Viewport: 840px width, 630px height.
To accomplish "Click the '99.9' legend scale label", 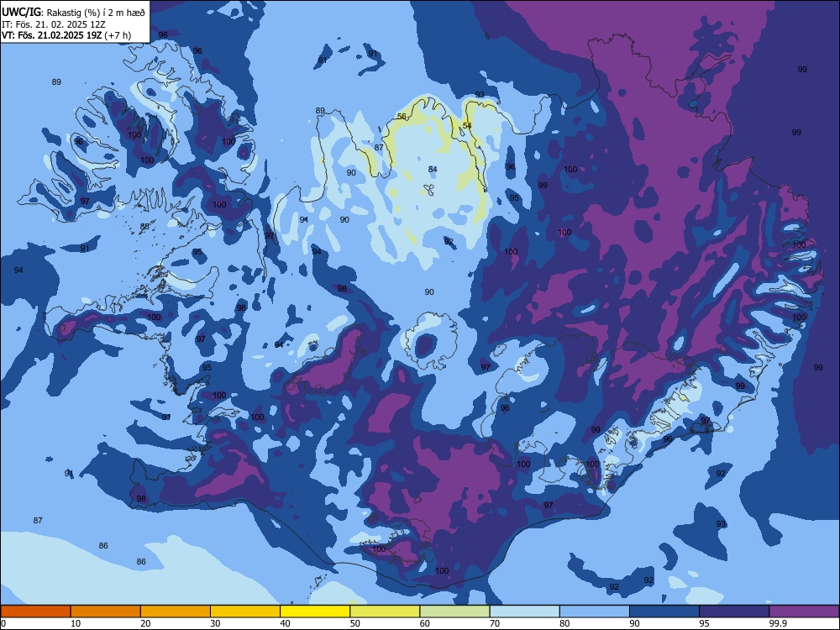I will [x=778, y=623].
